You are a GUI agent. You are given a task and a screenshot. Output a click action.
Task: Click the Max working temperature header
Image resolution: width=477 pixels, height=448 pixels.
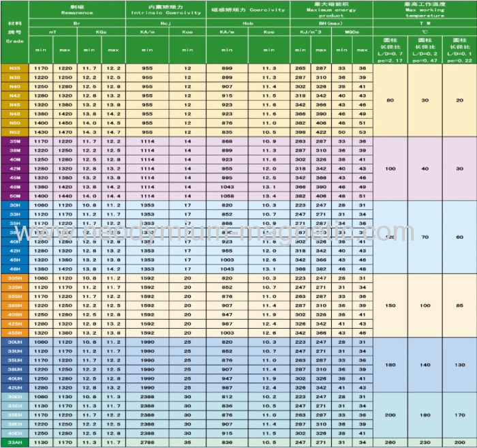(425, 10)
